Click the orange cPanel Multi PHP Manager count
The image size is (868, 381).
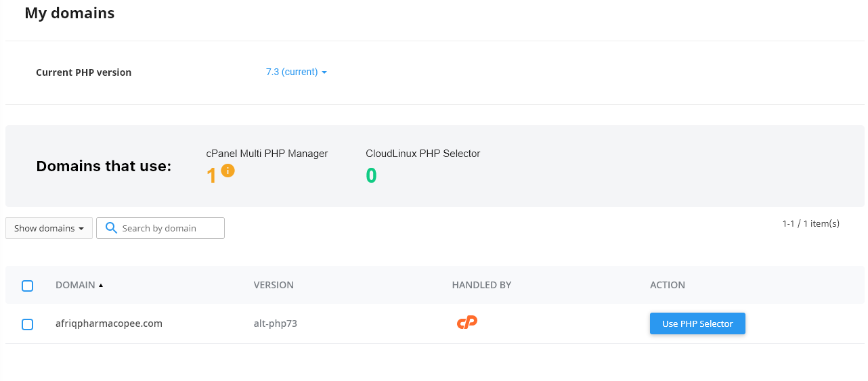(211, 176)
